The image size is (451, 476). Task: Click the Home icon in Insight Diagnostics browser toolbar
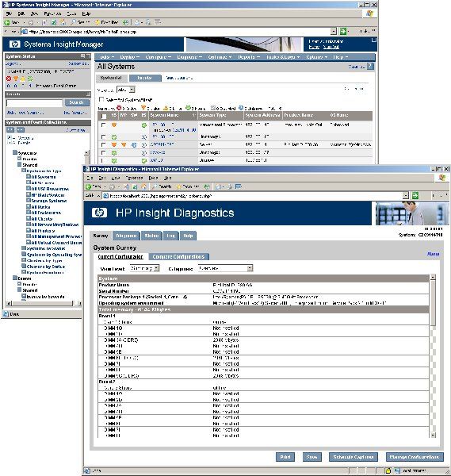(x=145, y=186)
